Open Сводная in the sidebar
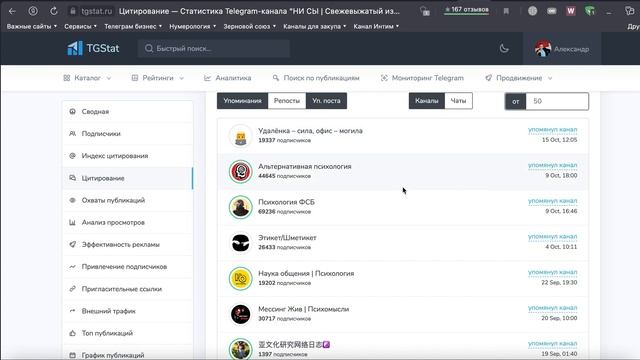Viewport: 640px width, 360px height. [x=127, y=111]
